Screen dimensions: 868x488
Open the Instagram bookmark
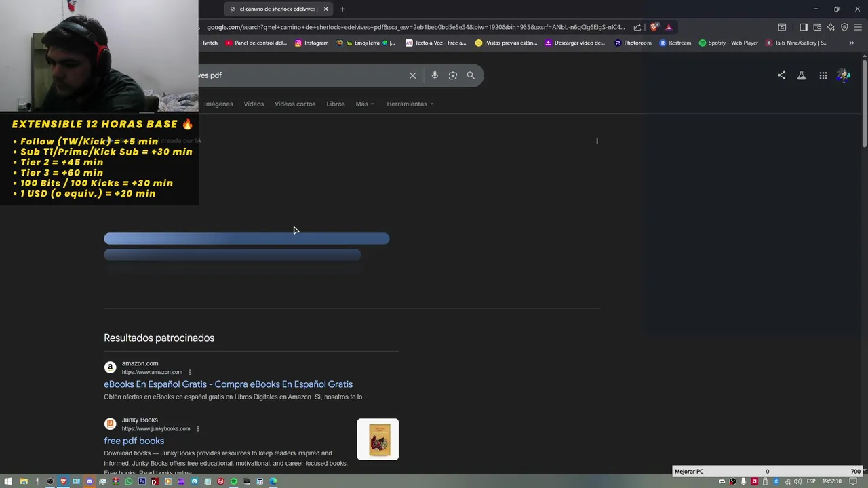tap(311, 43)
